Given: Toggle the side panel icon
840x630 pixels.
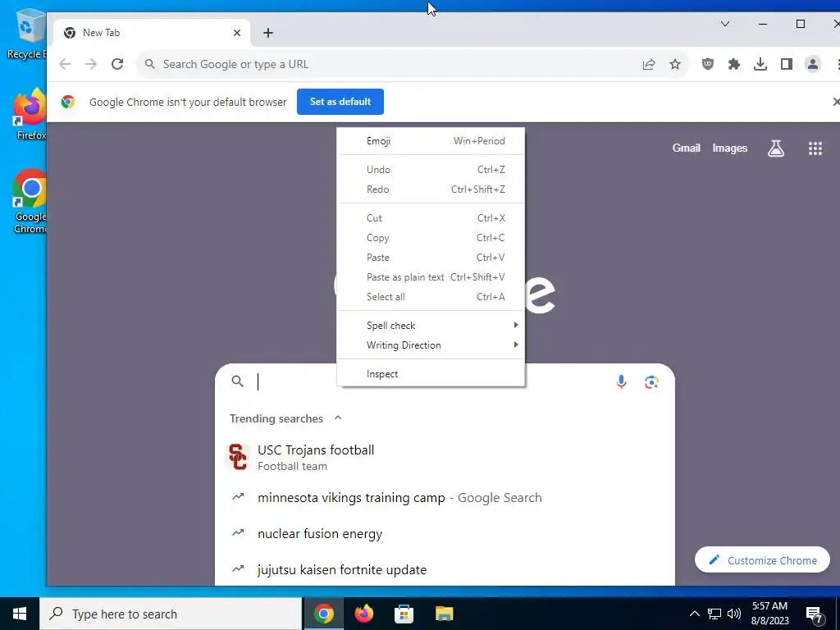Looking at the screenshot, I should [x=787, y=64].
